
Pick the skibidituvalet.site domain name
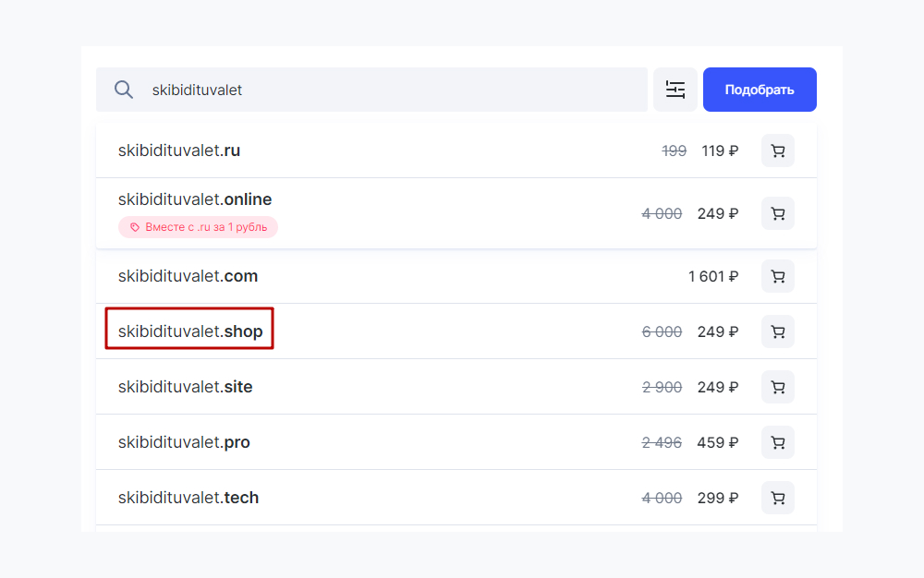[x=185, y=387]
